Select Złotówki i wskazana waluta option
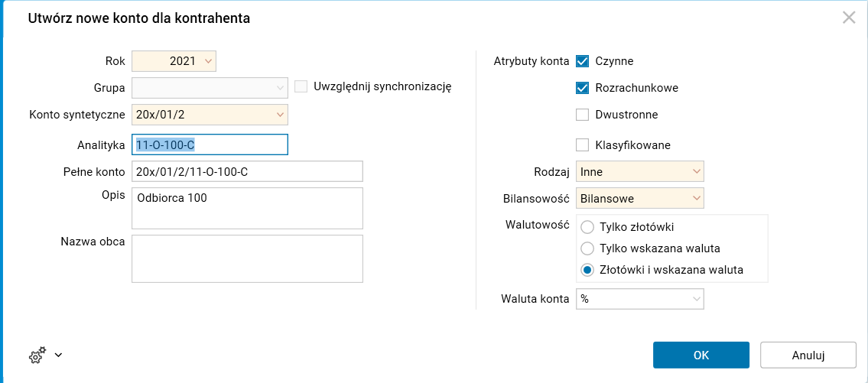 [x=587, y=270]
